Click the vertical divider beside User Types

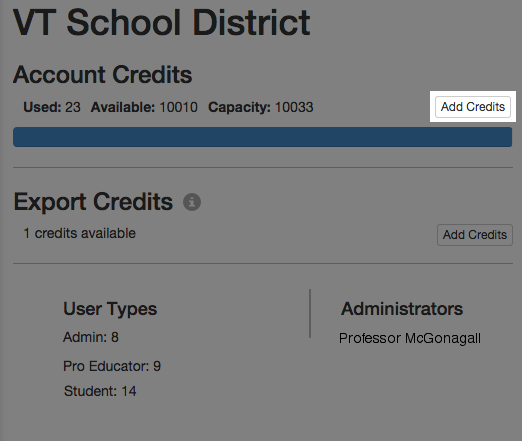(x=310, y=313)
